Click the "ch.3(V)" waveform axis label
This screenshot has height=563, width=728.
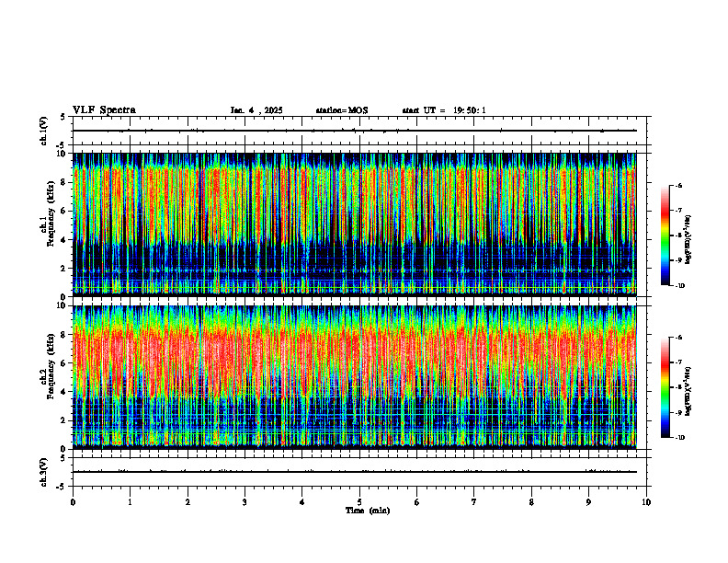43,472
